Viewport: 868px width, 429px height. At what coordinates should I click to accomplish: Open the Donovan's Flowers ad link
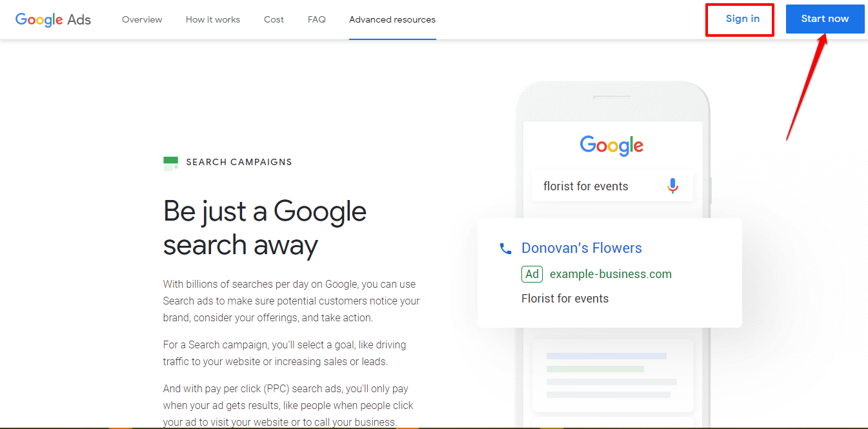tap(581, 248)
